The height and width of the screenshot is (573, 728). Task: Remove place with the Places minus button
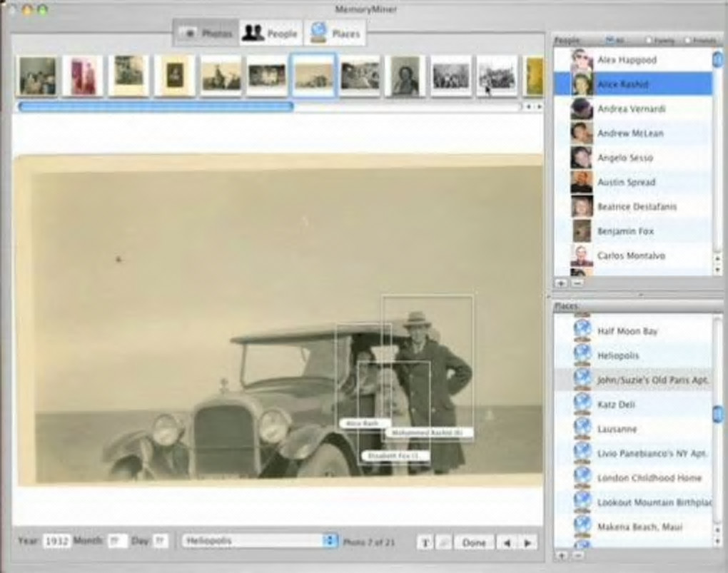click(577, 555)
